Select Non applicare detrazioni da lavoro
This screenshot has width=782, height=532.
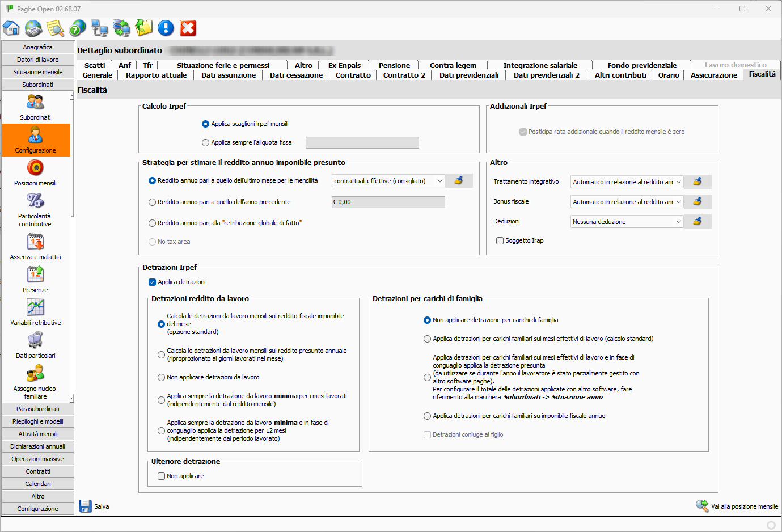click(161, 377)
